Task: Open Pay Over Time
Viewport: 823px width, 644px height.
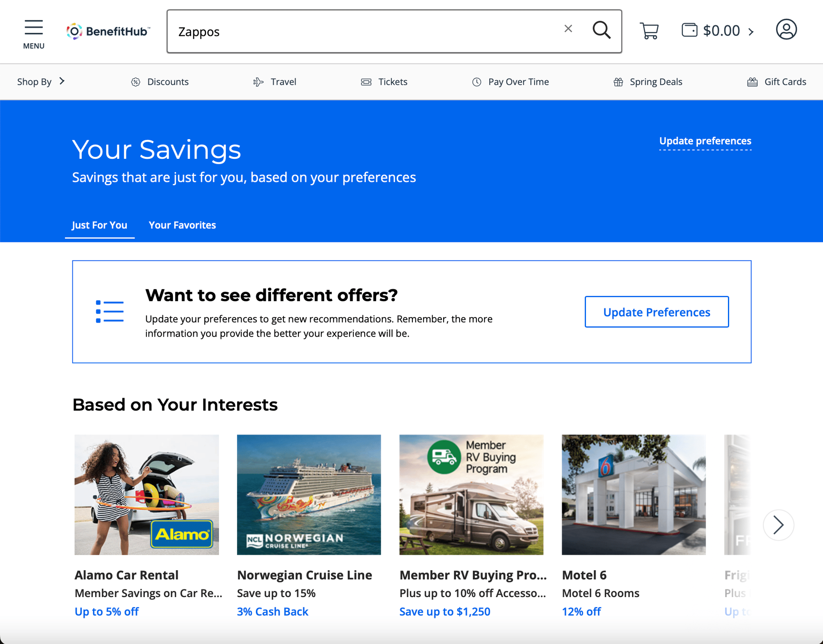Action: click(510, 82)
